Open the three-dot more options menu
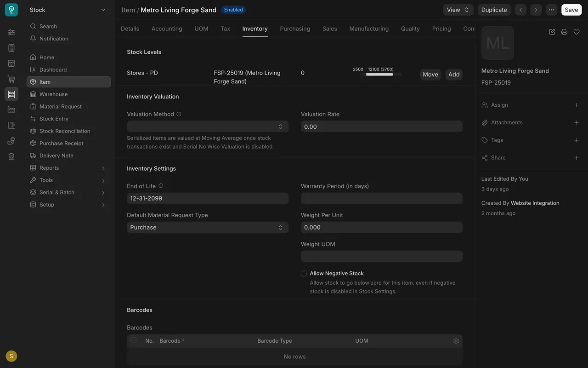Viewport: 588px width, 368px height. [552, 10]
